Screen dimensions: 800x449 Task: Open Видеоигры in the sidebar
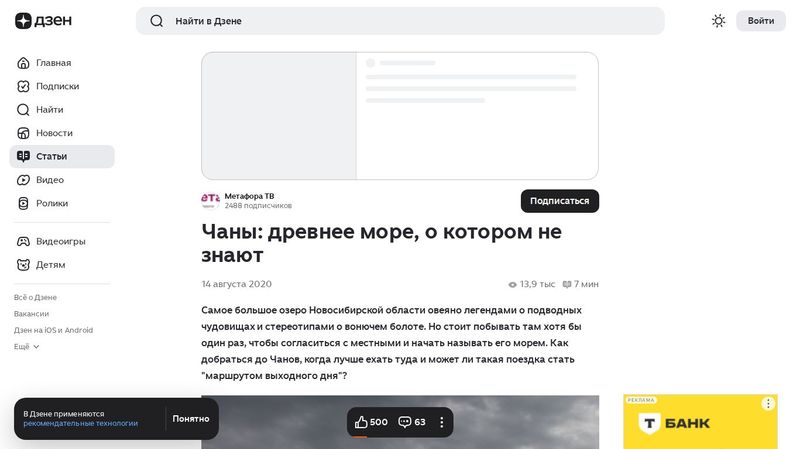tap(60, 241)
